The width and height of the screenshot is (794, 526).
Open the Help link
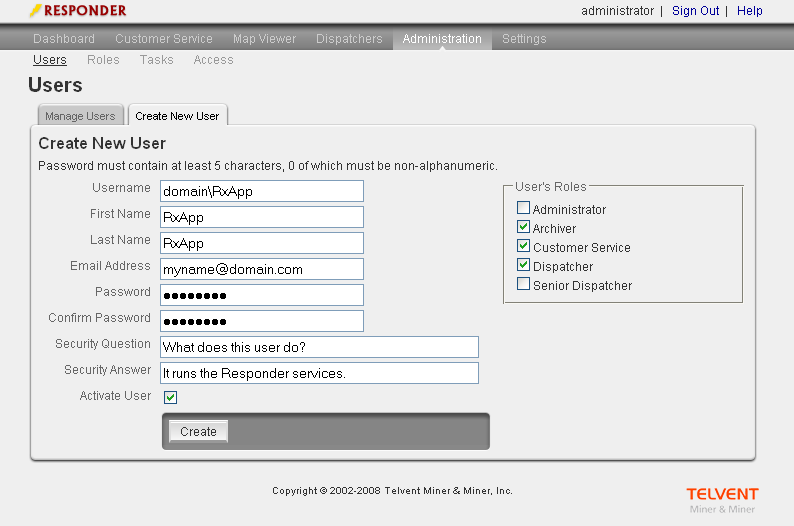pyautogui.click(x=749, y=11)
